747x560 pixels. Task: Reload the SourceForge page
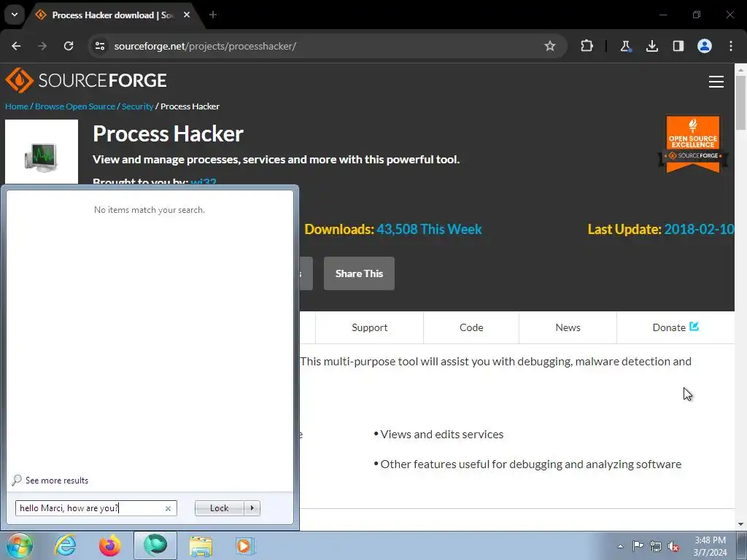point(69,46)
